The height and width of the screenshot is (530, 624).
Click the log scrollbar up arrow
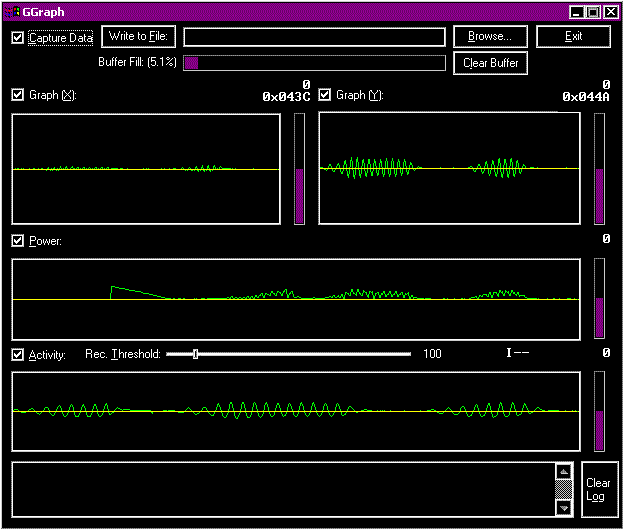(564, 472)
